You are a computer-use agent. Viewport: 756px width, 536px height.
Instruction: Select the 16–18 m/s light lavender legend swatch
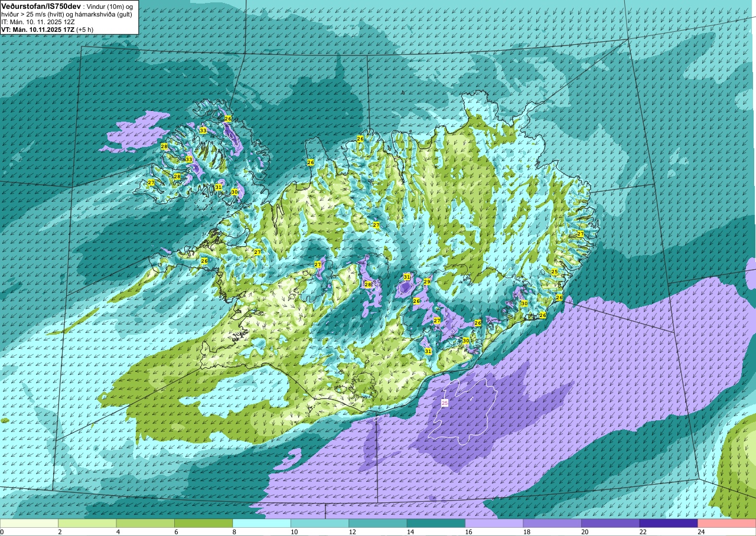tap(494, 523)
